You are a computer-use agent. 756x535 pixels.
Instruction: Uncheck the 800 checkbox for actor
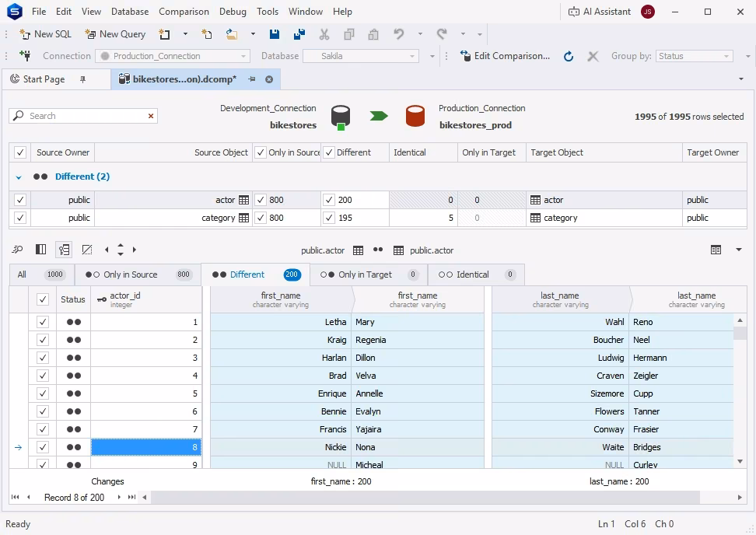tap(261, 200)
